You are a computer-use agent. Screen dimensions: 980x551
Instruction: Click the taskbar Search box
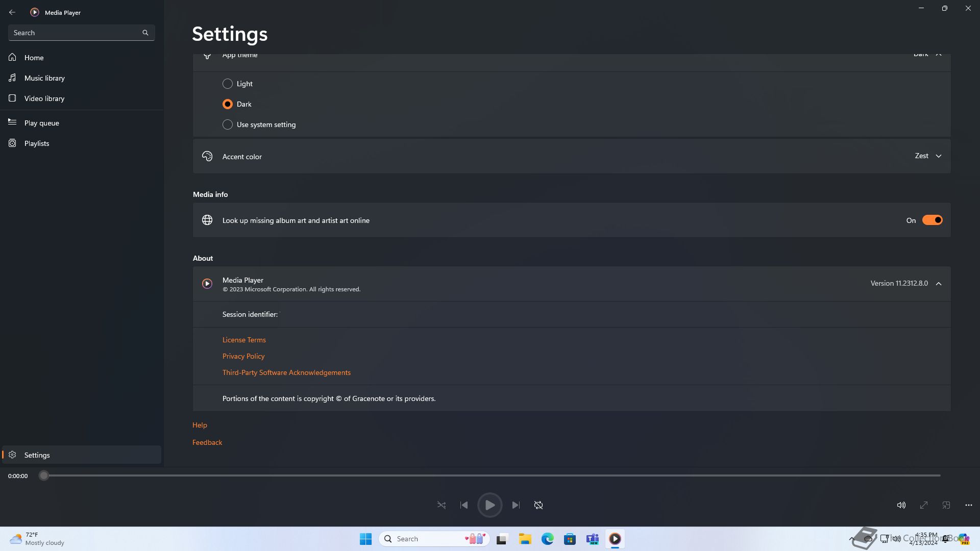434,539
